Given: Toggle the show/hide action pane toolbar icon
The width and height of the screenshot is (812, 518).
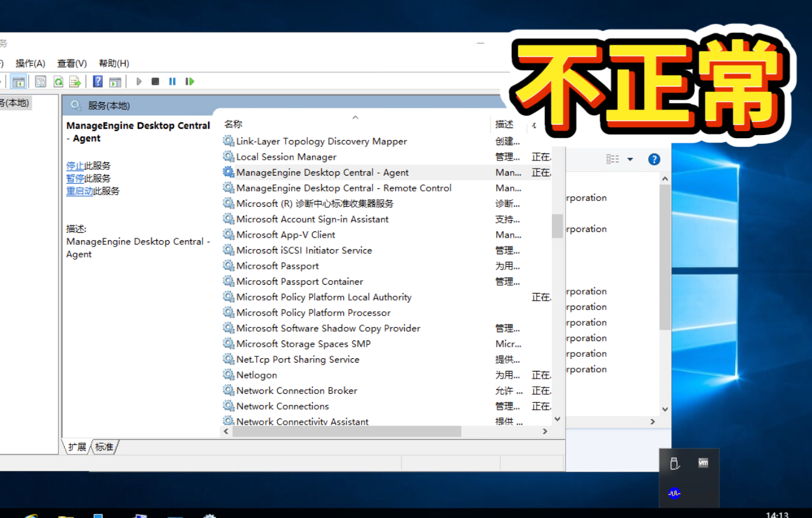Looking at the screenshot, I should (115, 82).
